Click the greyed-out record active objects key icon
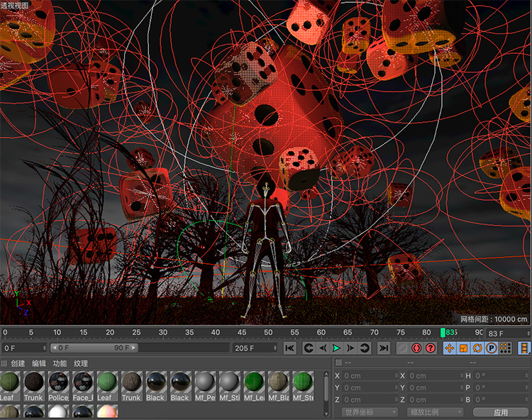 pos(403,348)
